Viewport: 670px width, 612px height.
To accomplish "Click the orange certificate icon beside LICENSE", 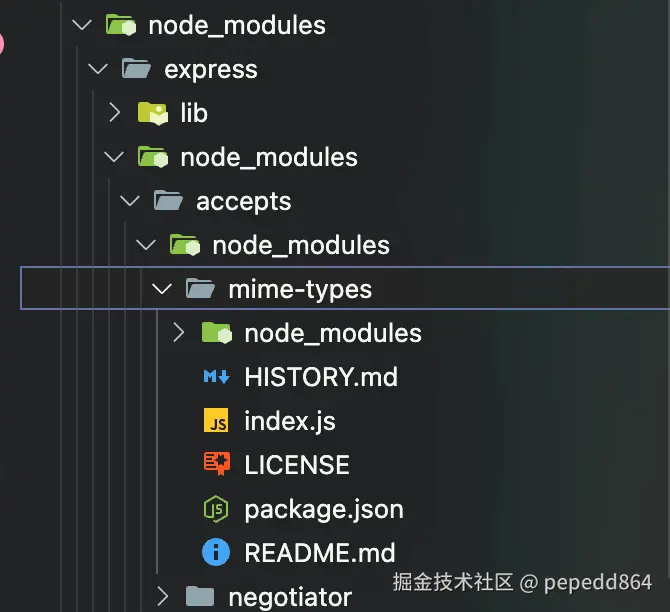I will pos(216,465).
